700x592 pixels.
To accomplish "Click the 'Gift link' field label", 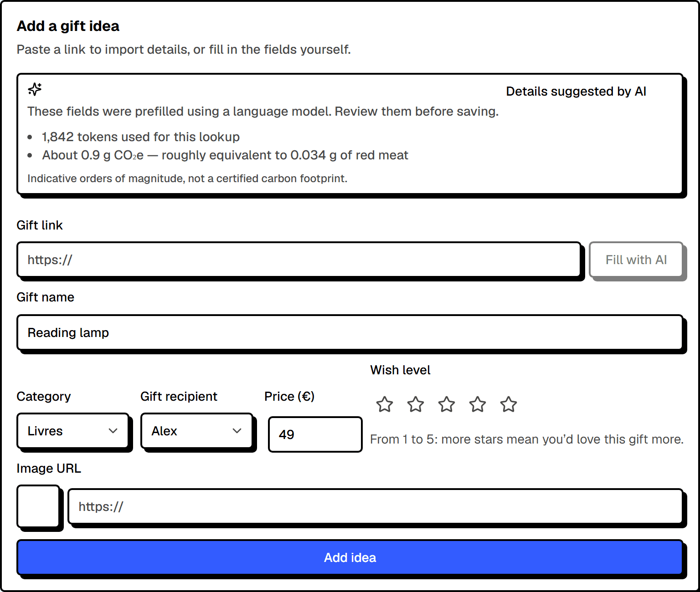I will coord(40,225).
